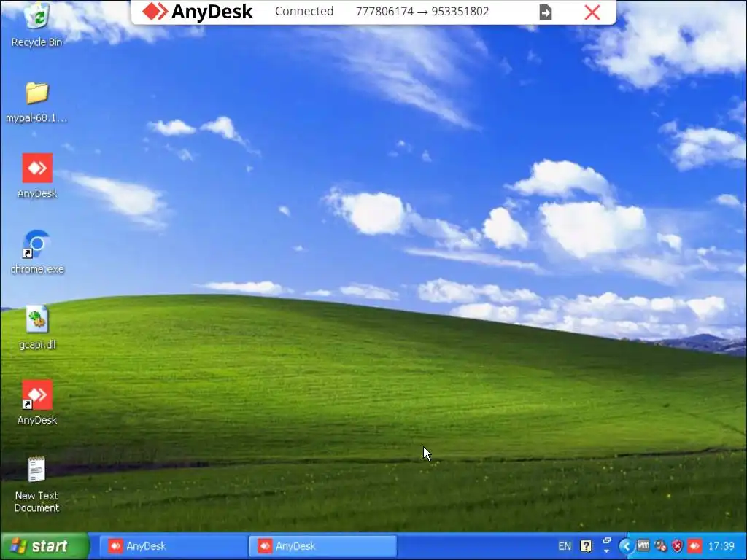Click the highlighted active AnyDesk taskbar button

[x=323, y=546]
